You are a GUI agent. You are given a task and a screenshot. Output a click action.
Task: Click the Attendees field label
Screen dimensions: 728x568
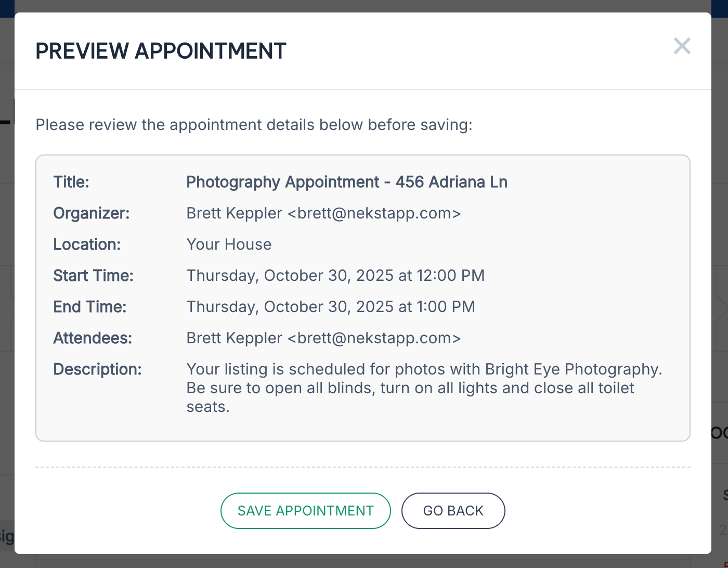(93, 338)
